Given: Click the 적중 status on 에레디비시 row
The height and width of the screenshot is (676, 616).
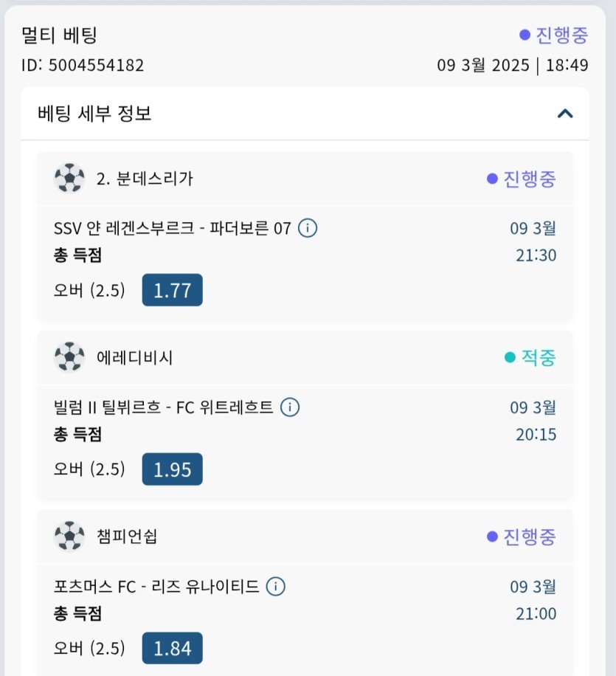Looking at the screenshot, I should (530, 358).
